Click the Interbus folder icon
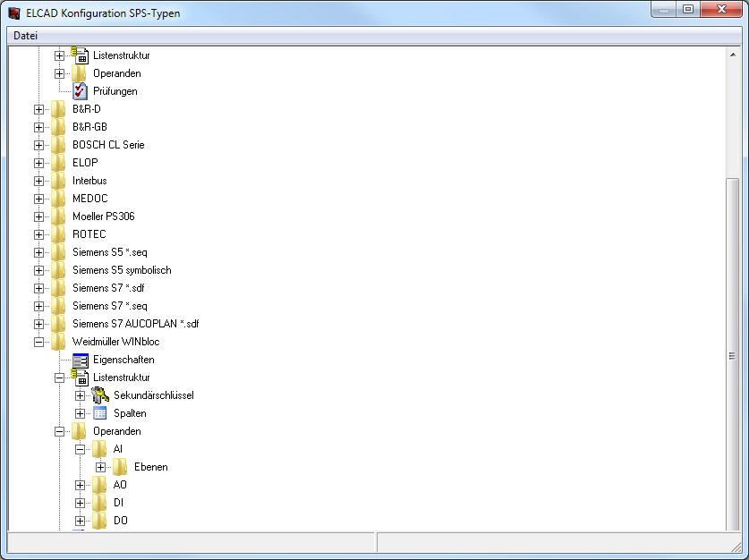The height and width of the screenshot is (560, 749). coord(58,181)
